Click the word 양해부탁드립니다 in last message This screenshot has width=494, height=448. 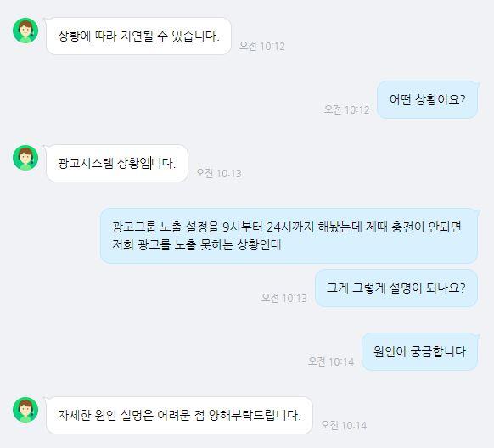255,415
